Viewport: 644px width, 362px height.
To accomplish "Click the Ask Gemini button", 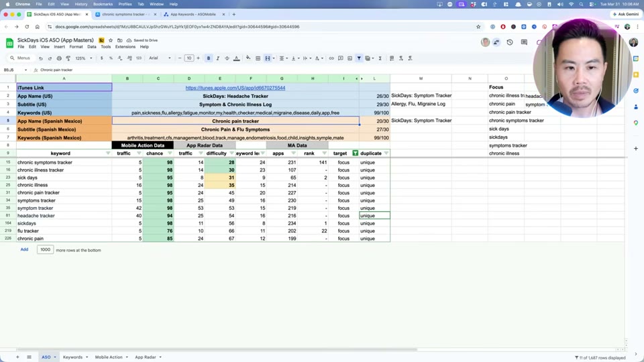I will [x=625, y=14].
